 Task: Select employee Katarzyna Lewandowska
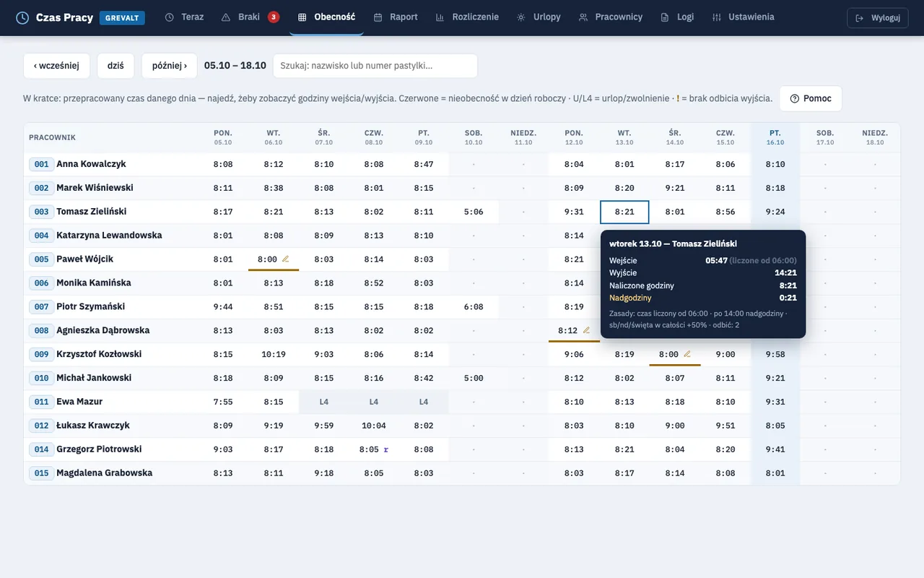click(109, 236)
